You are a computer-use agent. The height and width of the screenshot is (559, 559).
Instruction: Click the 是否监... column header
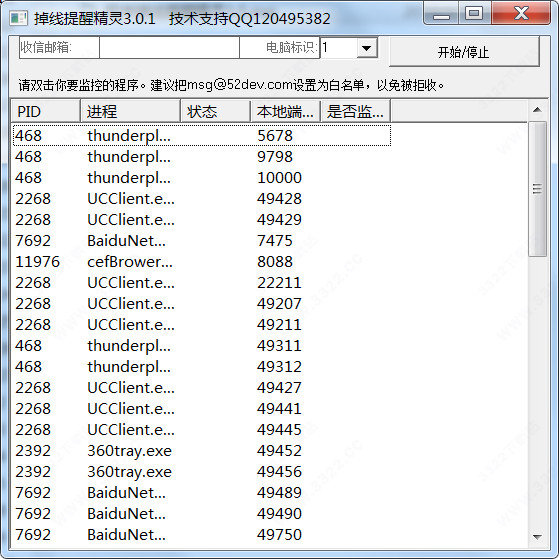[x=355, y=111]
